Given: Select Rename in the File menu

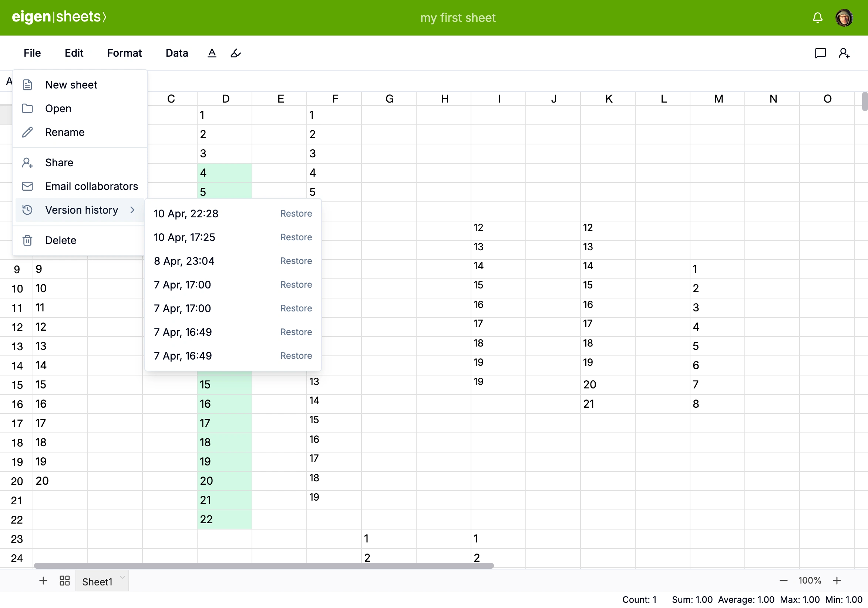Looking at the screenshot, I should click(65, 132).
